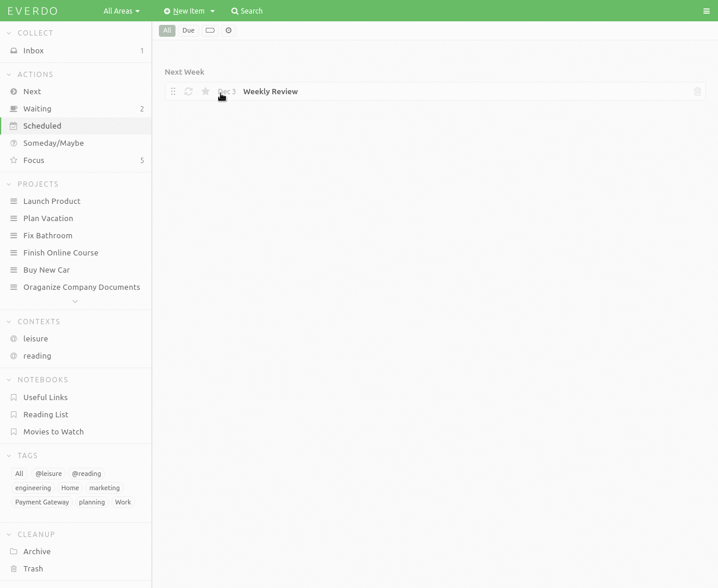
Task: Switch to the All filter tab
Action: 167,30
